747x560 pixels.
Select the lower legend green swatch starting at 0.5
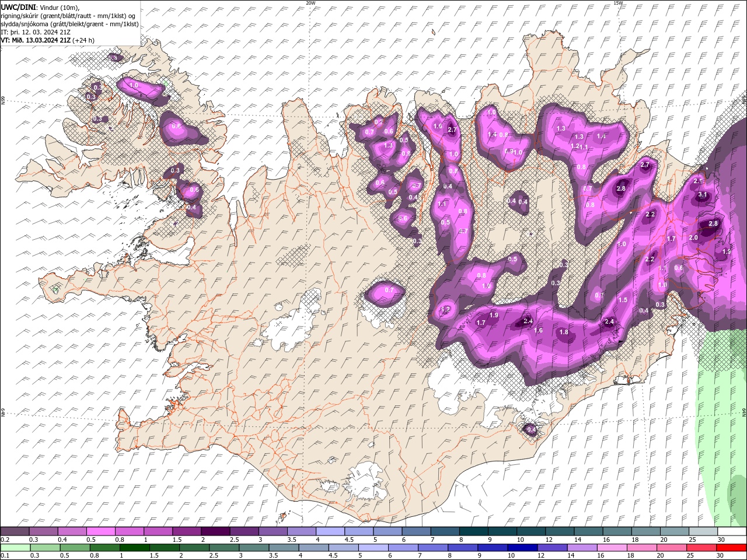75,548
